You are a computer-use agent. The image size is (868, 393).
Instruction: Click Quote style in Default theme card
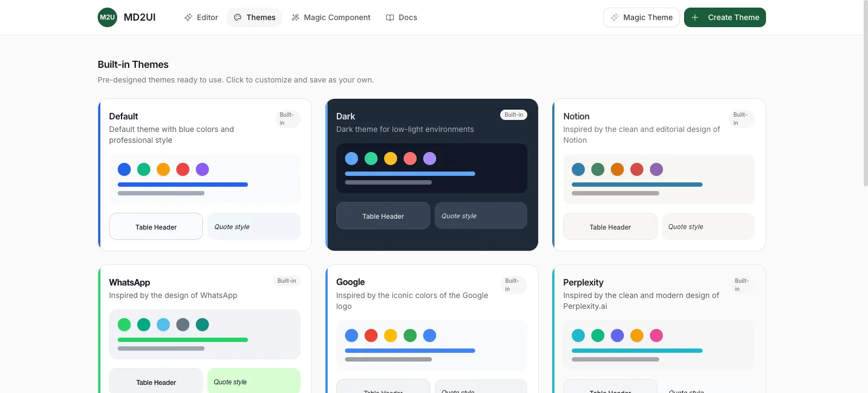pos(254,226)
